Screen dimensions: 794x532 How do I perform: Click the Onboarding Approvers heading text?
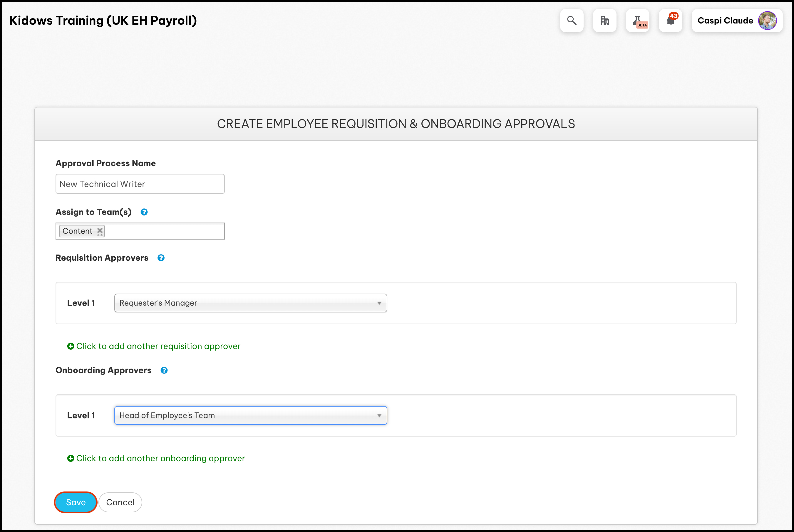click(103, 370)
